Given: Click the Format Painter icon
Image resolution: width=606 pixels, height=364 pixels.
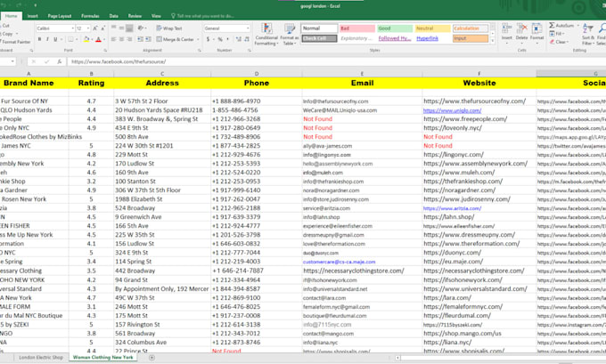Looking at the screenshot, I should [x=15, y=42].
